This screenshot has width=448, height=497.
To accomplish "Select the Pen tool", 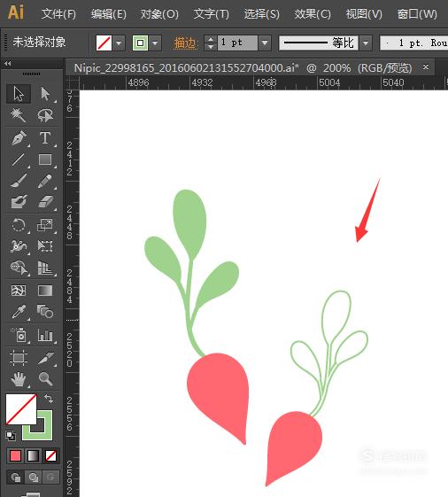I will click(x=19, y=137).
